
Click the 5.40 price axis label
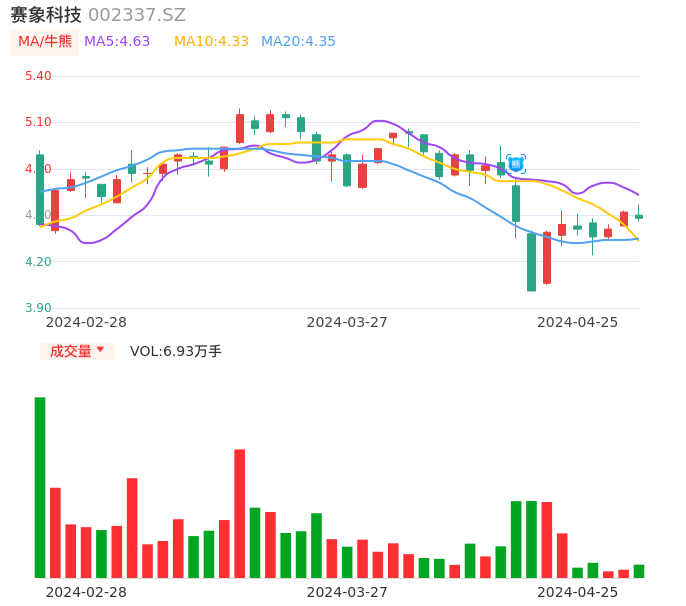(38, 76)
